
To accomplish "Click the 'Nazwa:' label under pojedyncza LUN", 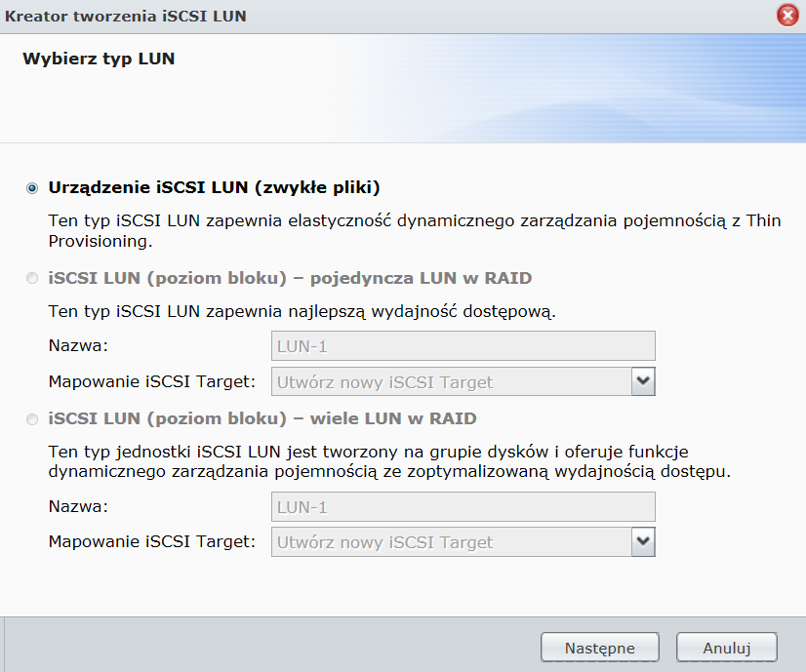I will 79,346.
